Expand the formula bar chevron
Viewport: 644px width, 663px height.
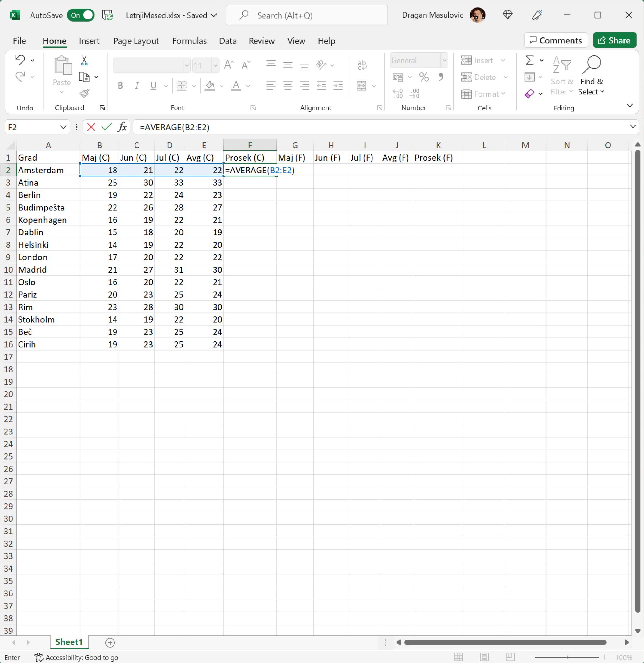pos(633,127)
